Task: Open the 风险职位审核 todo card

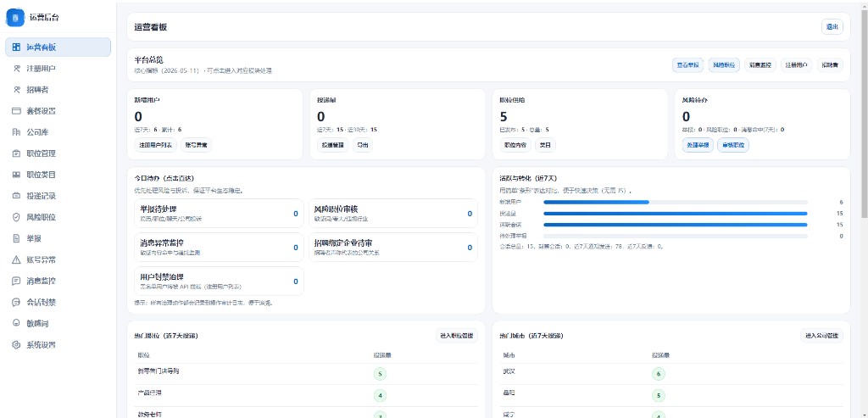Action: 392,213
